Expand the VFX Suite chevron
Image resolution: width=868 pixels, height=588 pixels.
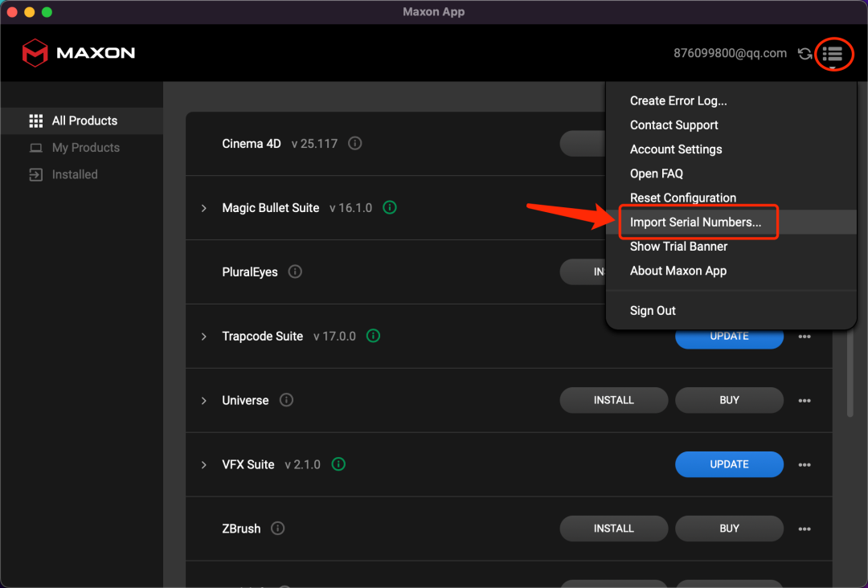coord(204,464)
